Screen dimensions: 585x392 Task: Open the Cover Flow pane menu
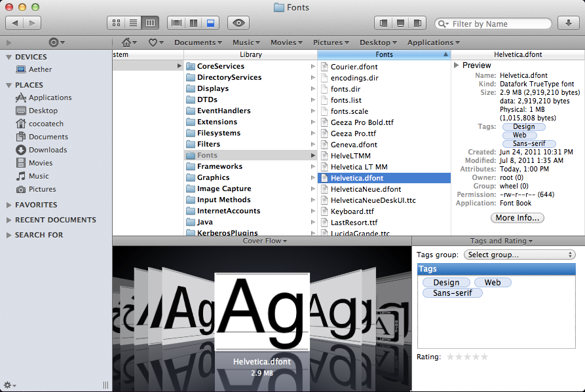click(x=265, y=241)
